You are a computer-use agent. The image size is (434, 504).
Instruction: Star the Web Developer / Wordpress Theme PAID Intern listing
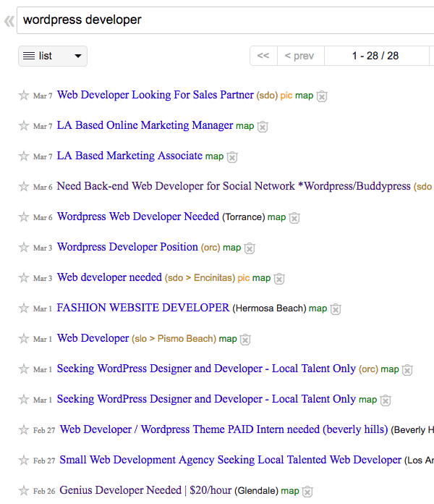click(x=24, y=429)
